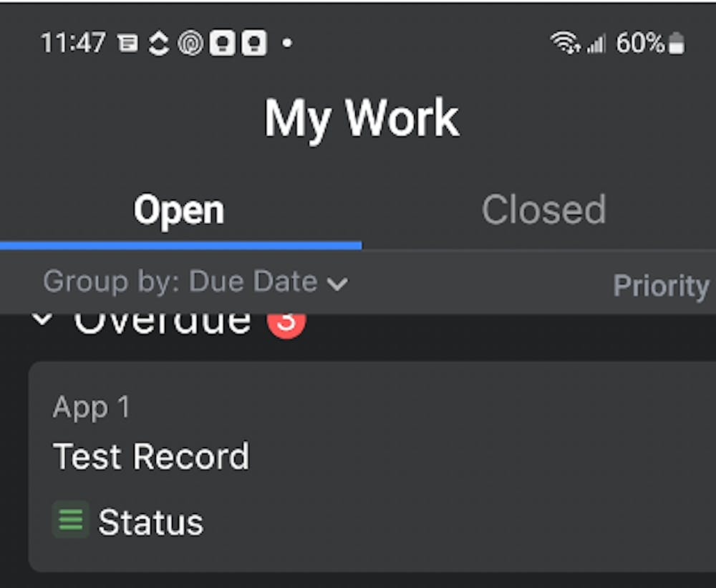Tap the notification overflow dot

[x=287, y=44]
